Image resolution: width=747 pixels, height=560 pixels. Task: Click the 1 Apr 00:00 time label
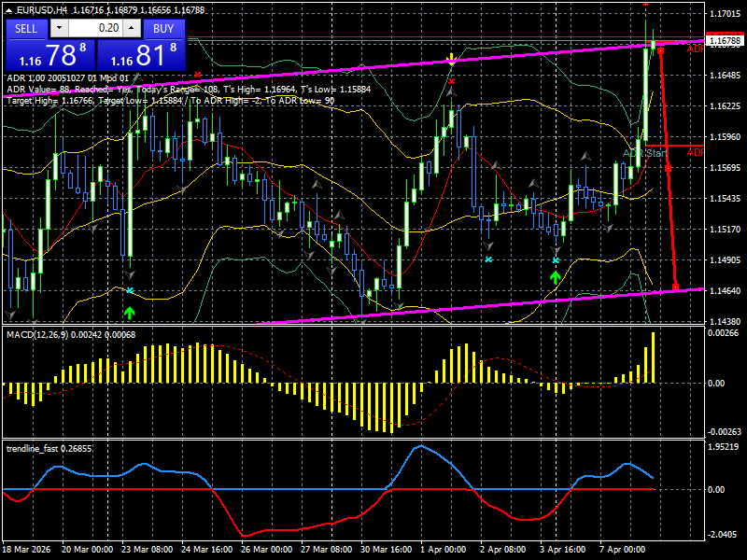(x=443, y=550)
